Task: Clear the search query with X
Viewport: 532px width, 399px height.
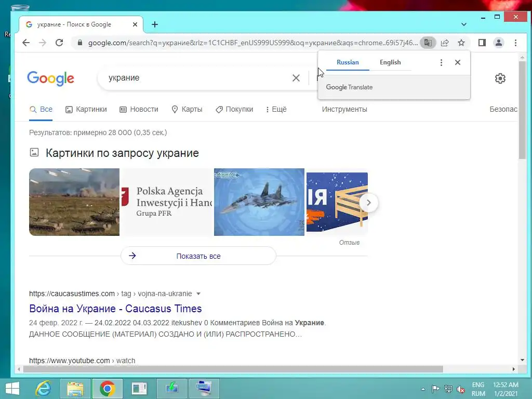Action: 296,78
